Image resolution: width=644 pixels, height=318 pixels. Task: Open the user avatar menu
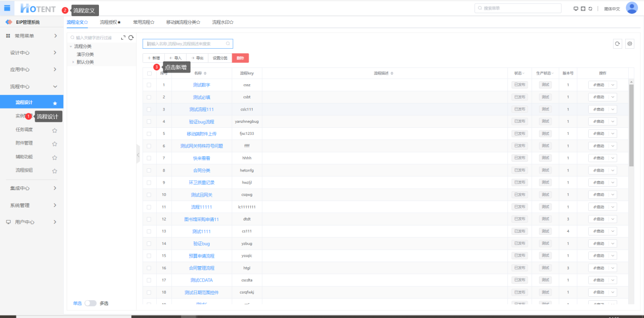point(631,8)
